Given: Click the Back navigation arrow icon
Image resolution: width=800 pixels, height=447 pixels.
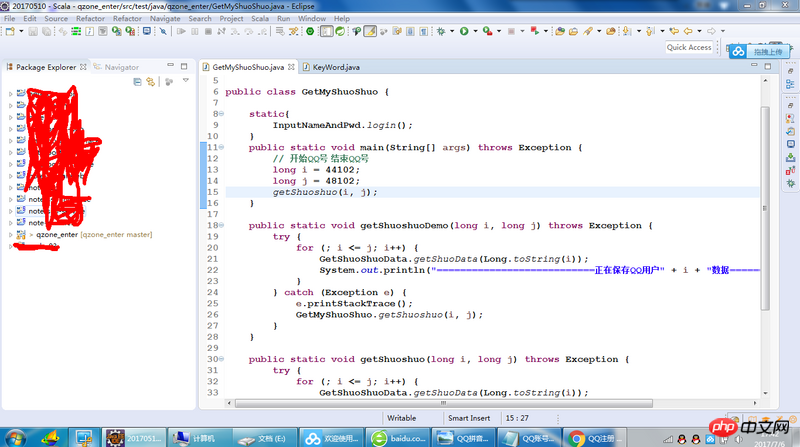Looking at the screenshot, I should pyautogui.click(x=688, y=31).
